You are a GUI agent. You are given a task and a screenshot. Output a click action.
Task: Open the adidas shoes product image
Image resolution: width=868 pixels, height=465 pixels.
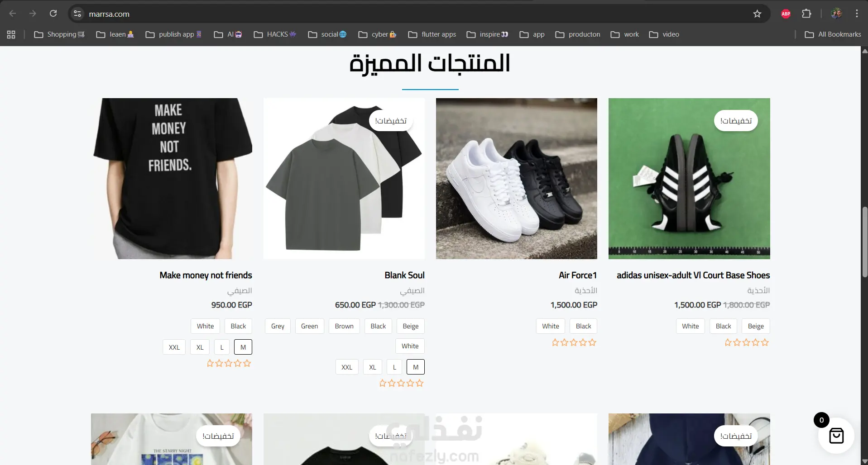pyautogui.click(x=689, y=179)
